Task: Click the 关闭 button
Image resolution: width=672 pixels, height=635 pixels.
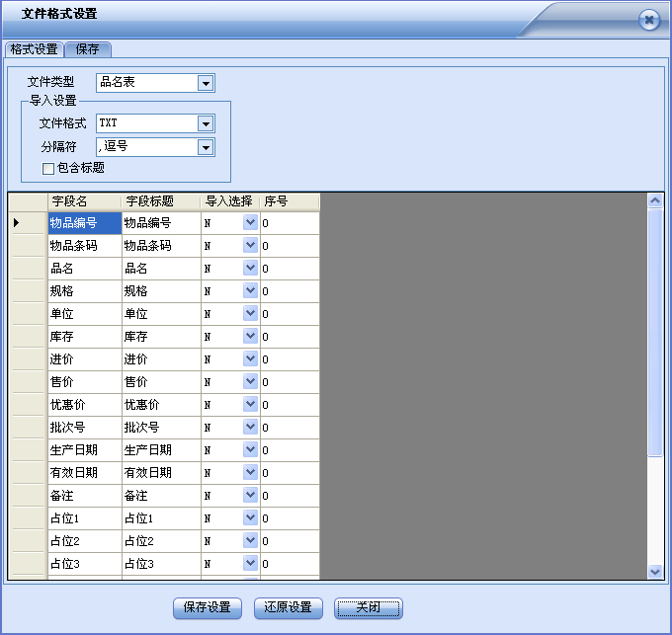Action: (369, 608)
